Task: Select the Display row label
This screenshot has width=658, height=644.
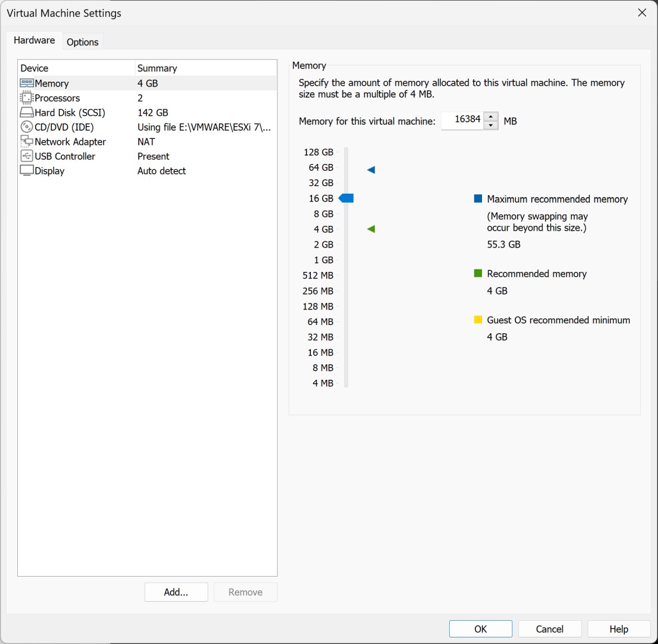Action: coord(50,171)
